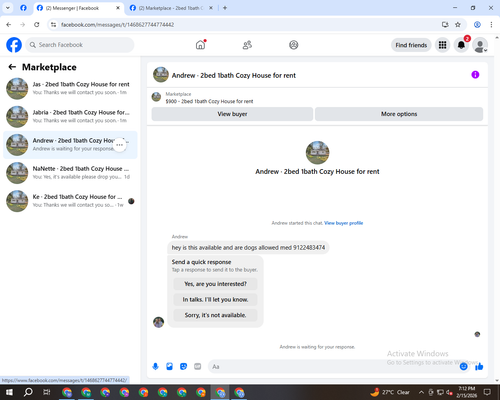Click the 27°C Clear weather widget
The width and height of the screenshot is (500, 400).
pyautogui.click(x=390, y=392)
